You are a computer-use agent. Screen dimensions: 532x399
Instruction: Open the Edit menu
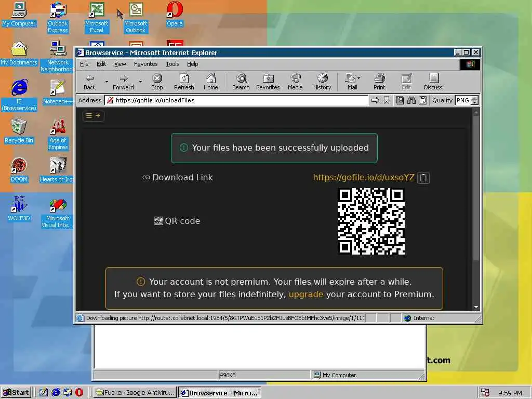point(101,64)
